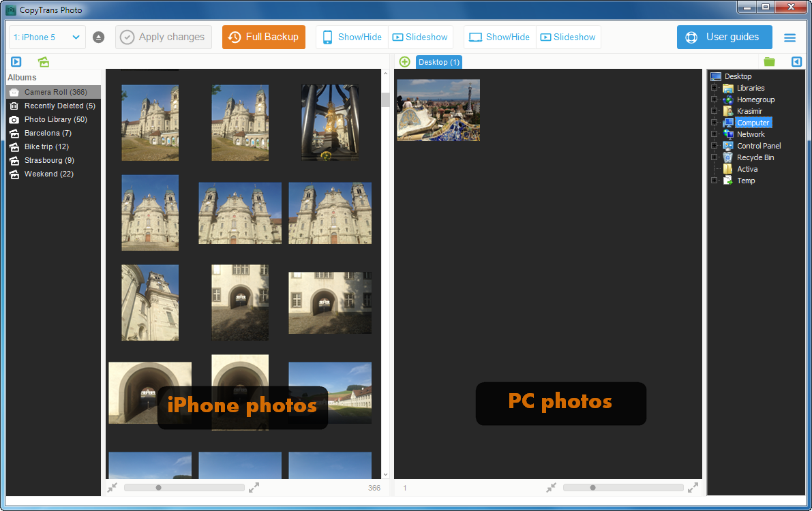Open the hamburger main menu
The height and width of the screenshot is (511, 812).
click(x=790, y=37)
